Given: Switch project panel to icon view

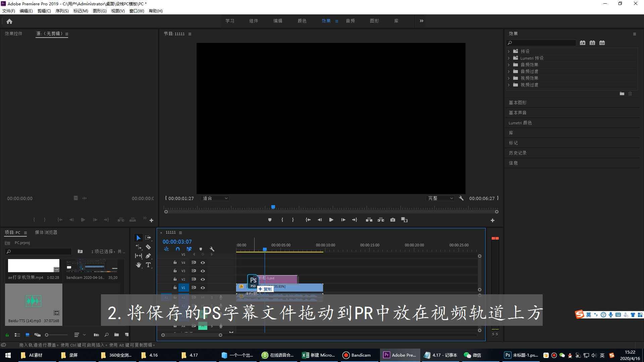Looking at the screenshot, I should tap(28, 335).
